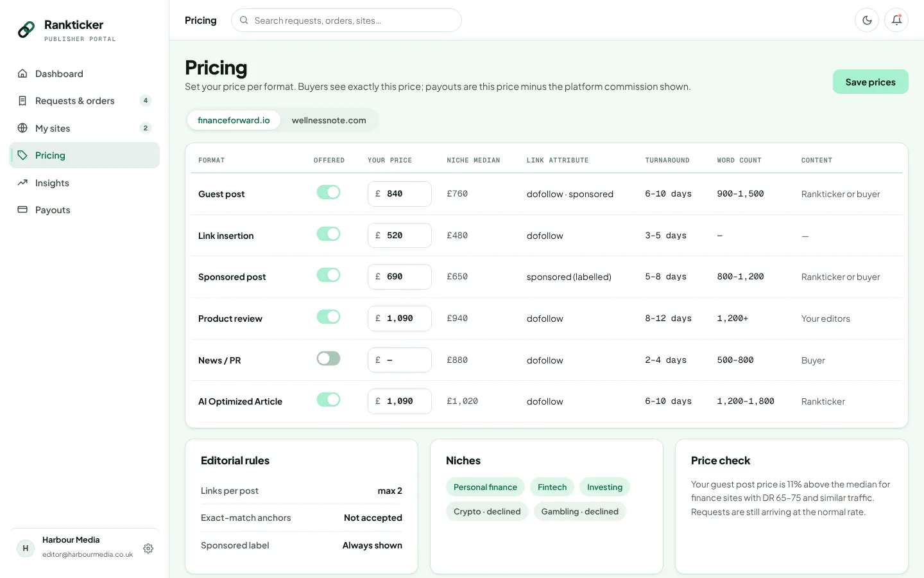Click the NICHE MEDIAN column header
Viewport: 924px width, 578px height.
[x=474, y=161]
